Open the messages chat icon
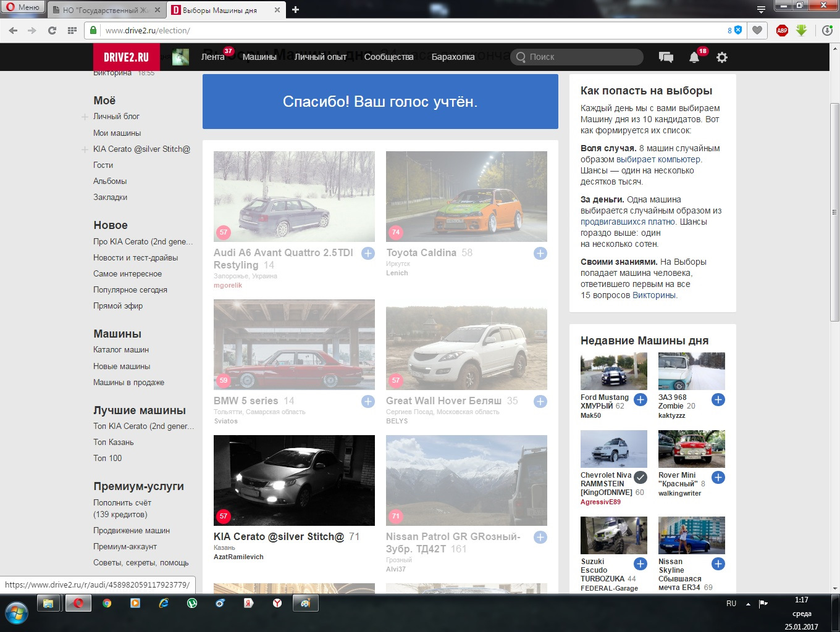Screen dimensions: 840x632 point(666,57)
